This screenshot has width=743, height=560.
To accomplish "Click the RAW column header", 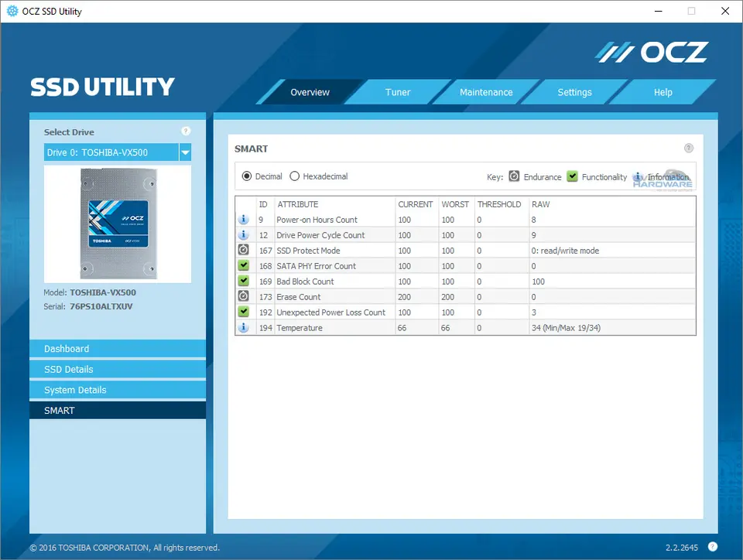I will tap(541, 204).
